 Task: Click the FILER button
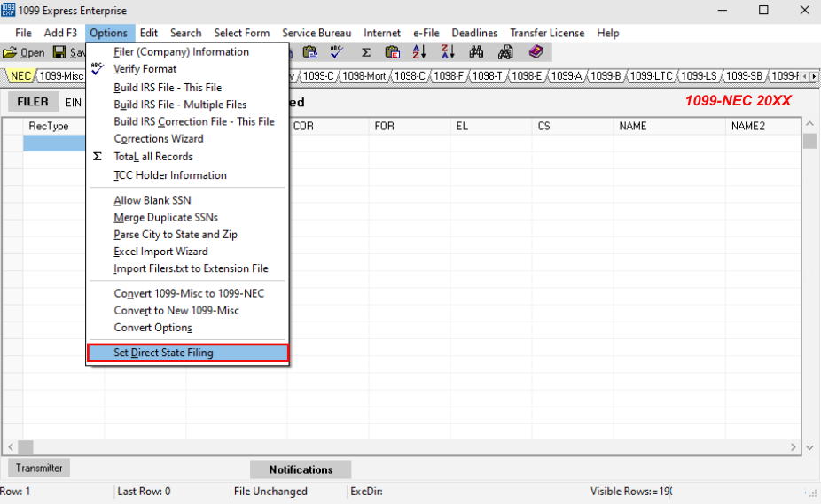[x=33, y=102]
